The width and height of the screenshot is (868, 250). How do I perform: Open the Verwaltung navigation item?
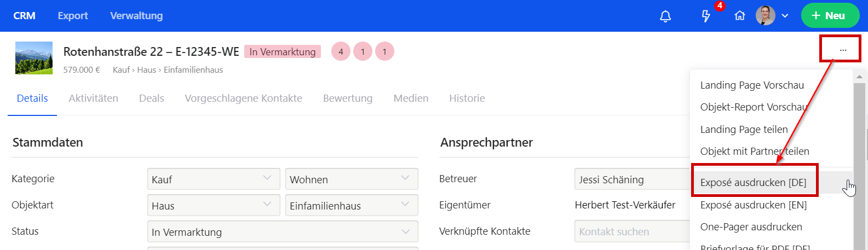coord(136,16)
